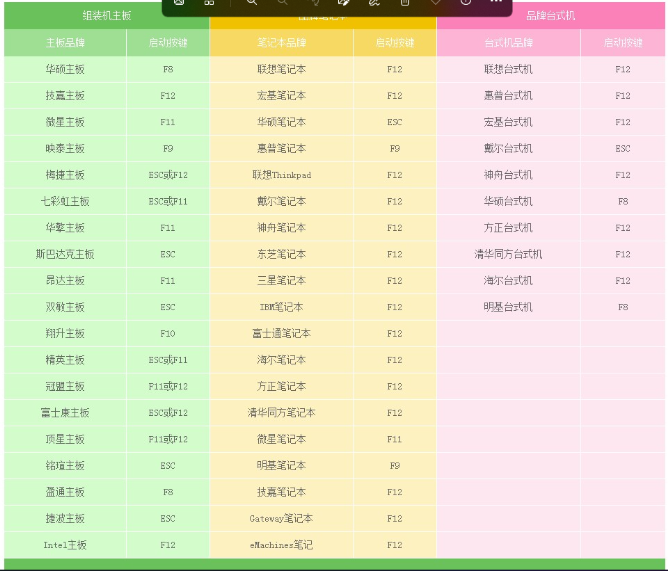Click the trash delete icon in toolbar

click(404, 3)
